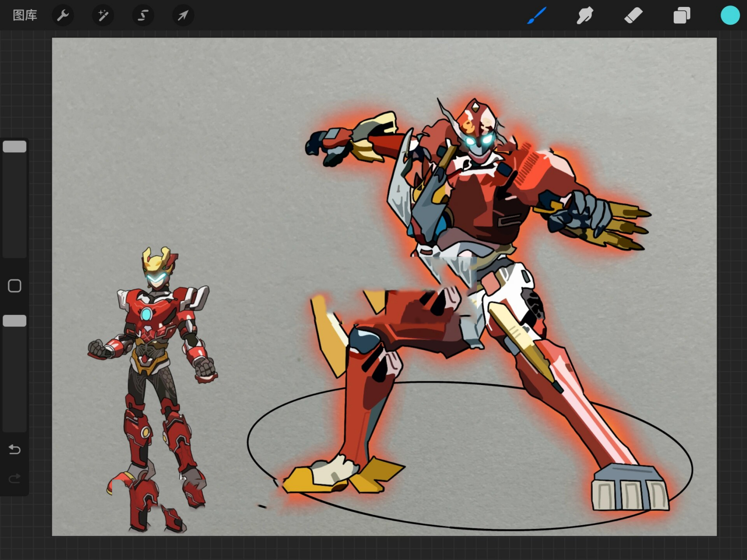The height and width of the screenshot is (560, 747).
Task: Tap the square modify button in sidebar
Action: (14, 286)
